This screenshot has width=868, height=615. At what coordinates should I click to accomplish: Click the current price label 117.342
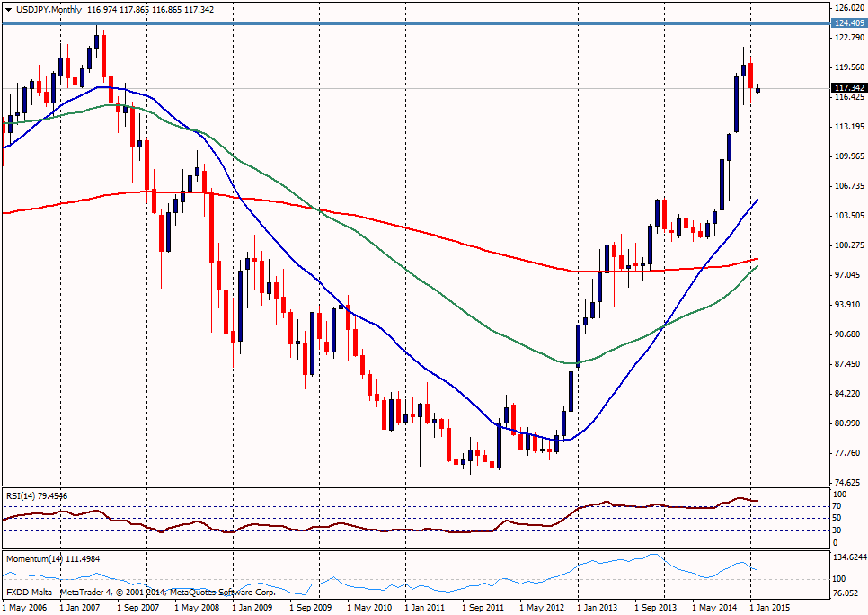847,88
